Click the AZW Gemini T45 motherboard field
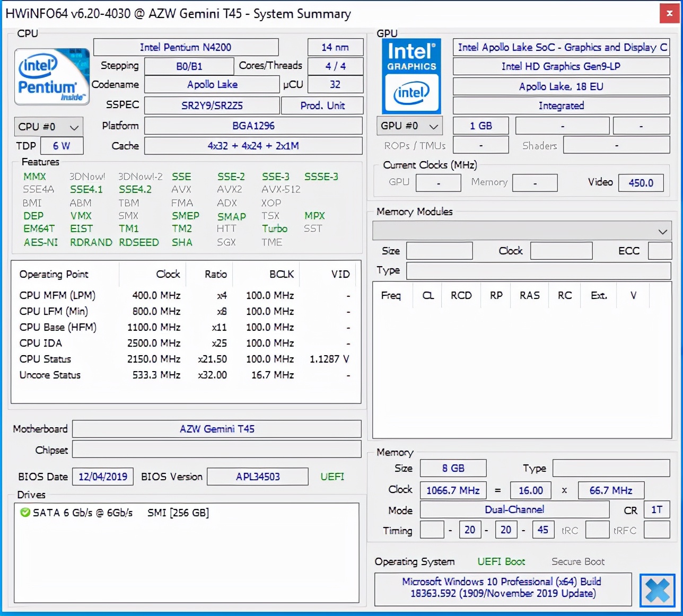The image size is (683, 616). 216,429
